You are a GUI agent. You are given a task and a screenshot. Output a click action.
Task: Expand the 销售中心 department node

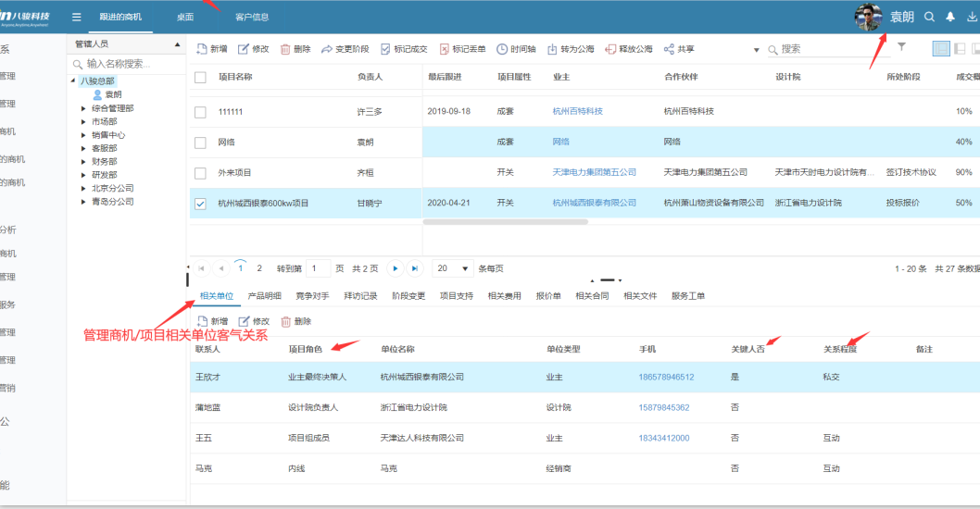click(83, 135)
